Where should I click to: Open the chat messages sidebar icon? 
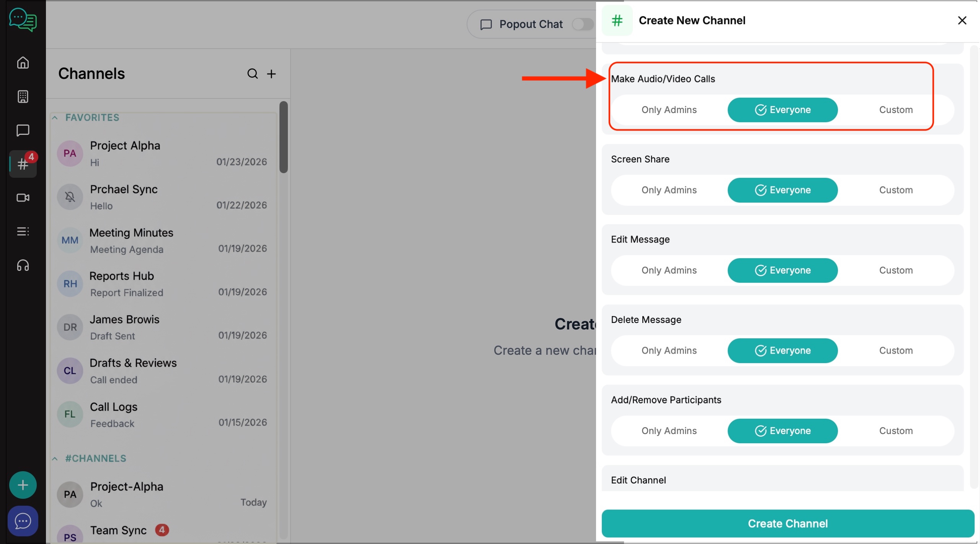[23, 130]
